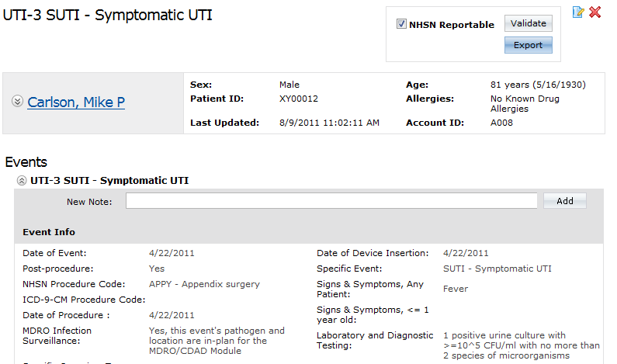Click the Patient ID value XY00012

click(x=299, y=99)
